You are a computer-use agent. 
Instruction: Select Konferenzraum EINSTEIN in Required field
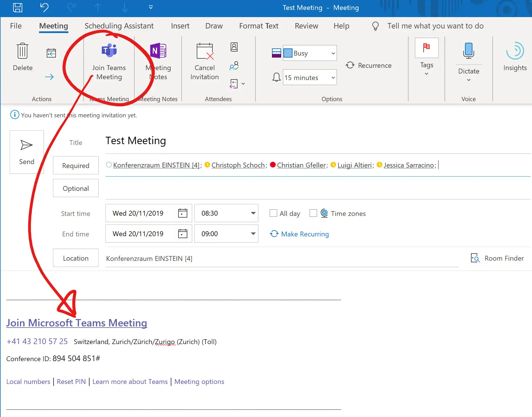click(156, 165)
